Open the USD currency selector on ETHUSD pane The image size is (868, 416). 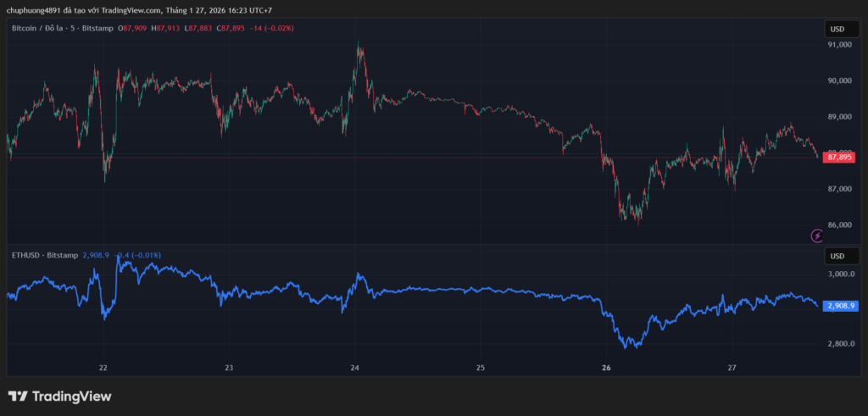tap(837, 256)
